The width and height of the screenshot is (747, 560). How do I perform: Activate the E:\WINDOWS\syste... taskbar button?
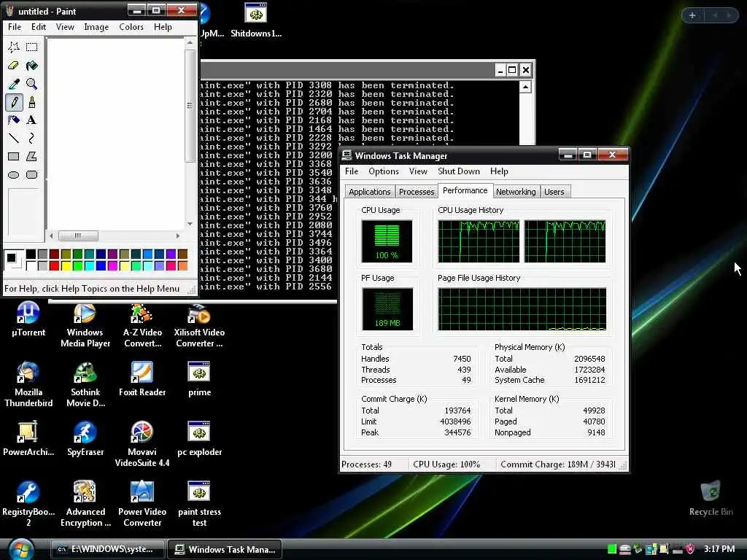108,550
